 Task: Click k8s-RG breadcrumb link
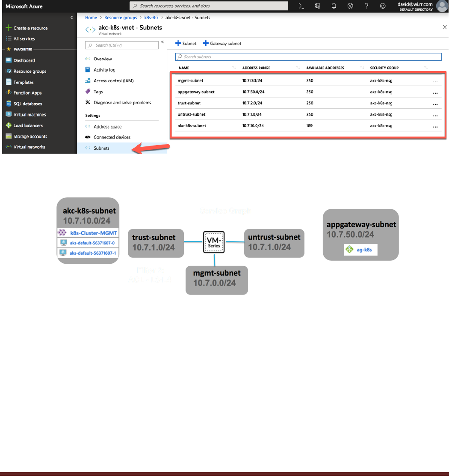click(151, 18)
